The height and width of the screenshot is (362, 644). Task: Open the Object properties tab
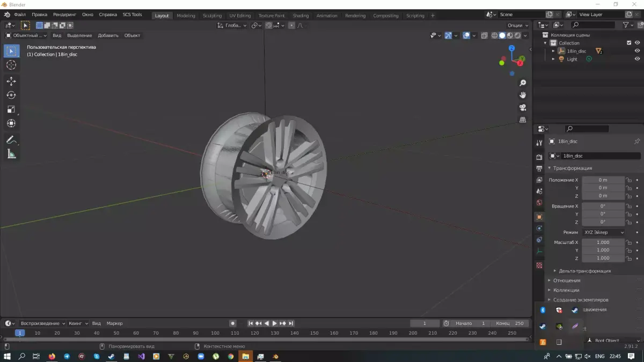539,217
